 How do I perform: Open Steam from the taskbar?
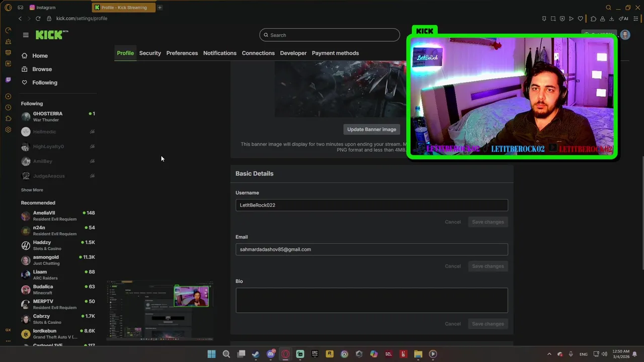pos(256,354)
